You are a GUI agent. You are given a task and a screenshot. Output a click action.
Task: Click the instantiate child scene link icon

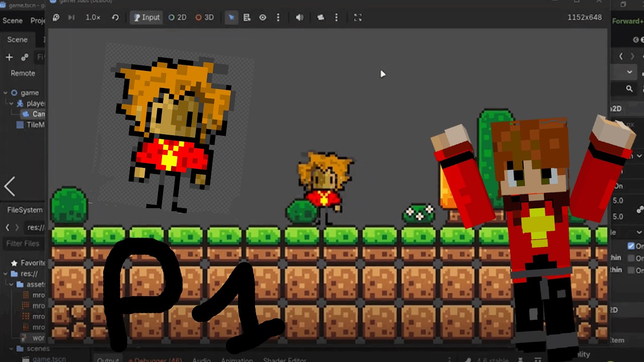(25, 57)
